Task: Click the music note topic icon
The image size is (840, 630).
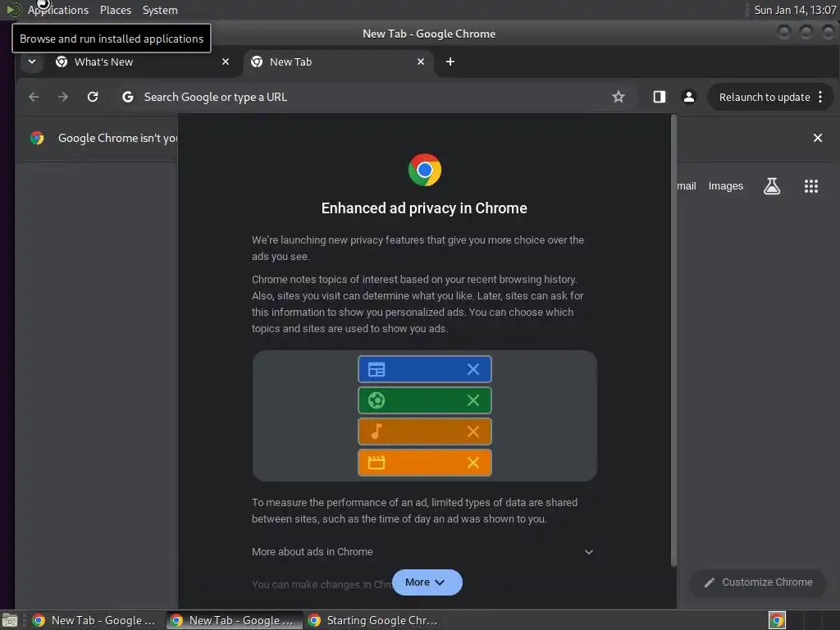Action: pyautogui.click(x=377, y=431)
